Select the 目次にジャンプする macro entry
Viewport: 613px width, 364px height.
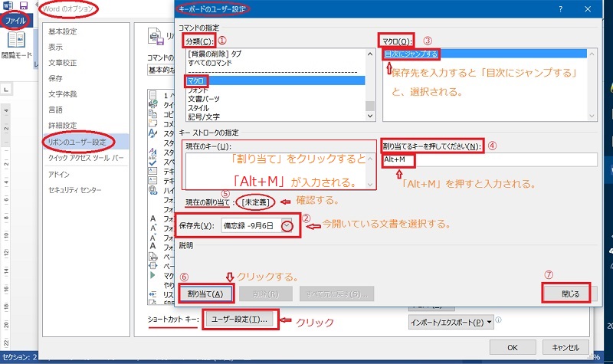click(x=485, y=54)
